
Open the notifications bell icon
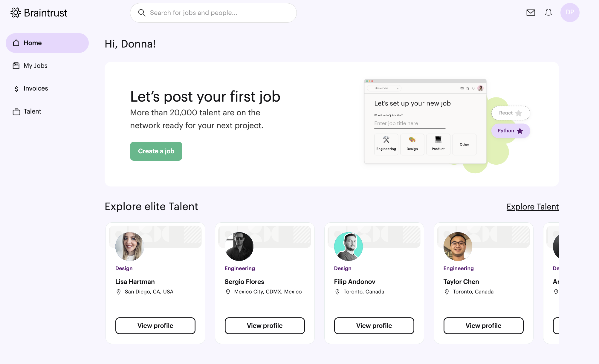tap(548, 13)
